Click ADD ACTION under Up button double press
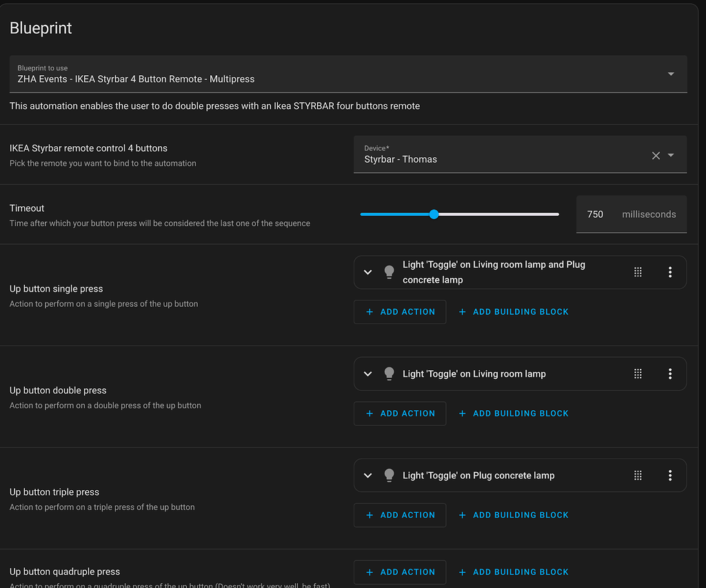Viewport: 706px width, 588px height. click(x=400, y=413)
